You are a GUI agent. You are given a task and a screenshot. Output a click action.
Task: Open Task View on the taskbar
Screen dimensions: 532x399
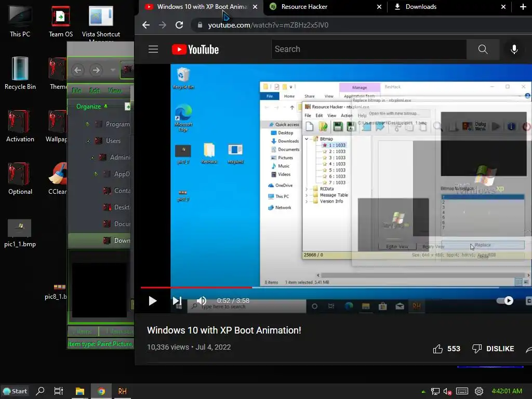click(x=59, y=391)
